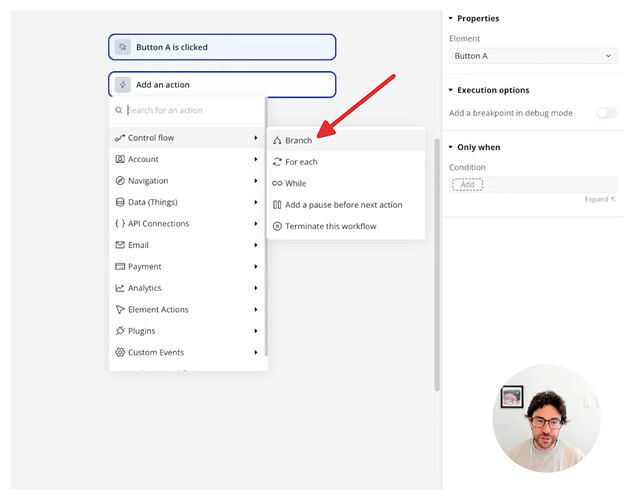Viewport: 632px width, 500px height.
Task: Expand the Payment submenu arrow
Action: [x=256, y=266]
